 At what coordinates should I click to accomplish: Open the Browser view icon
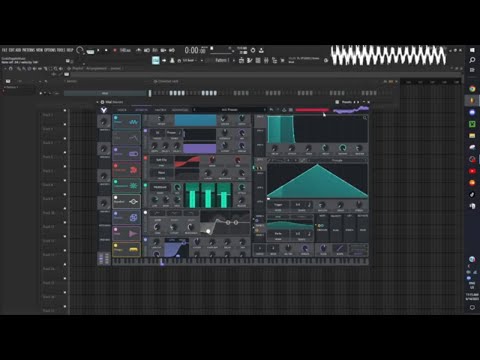tap(274, 60)
